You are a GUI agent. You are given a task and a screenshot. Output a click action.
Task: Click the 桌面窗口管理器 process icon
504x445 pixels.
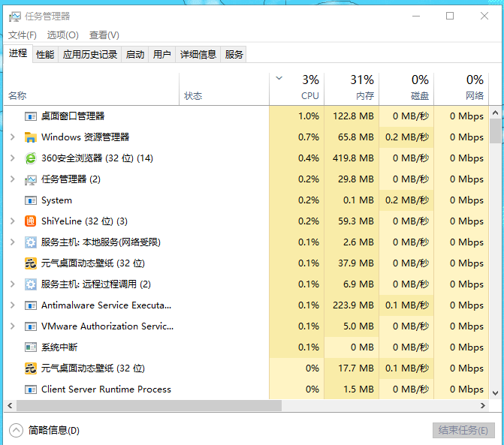(31, 116)
